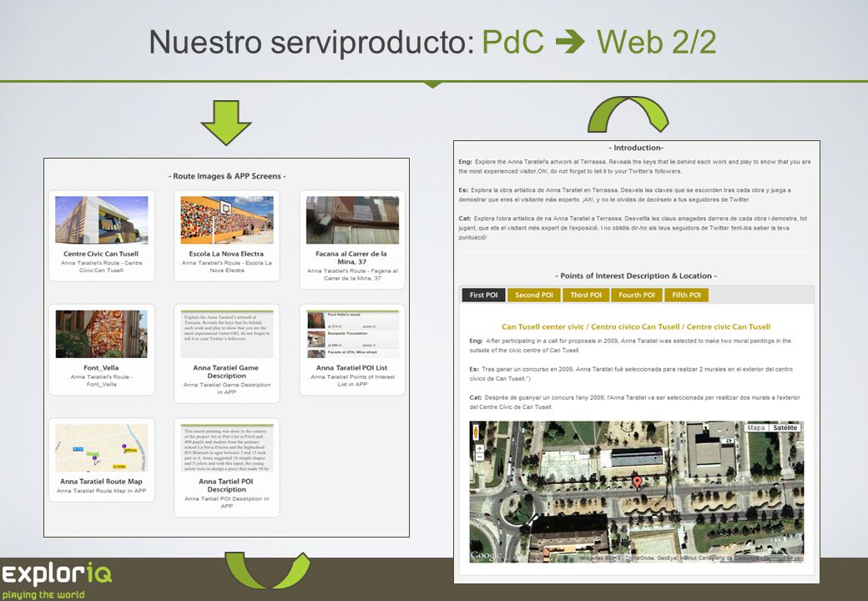Open the Centre Cívic Can Tusell thumbnail image

101,220
